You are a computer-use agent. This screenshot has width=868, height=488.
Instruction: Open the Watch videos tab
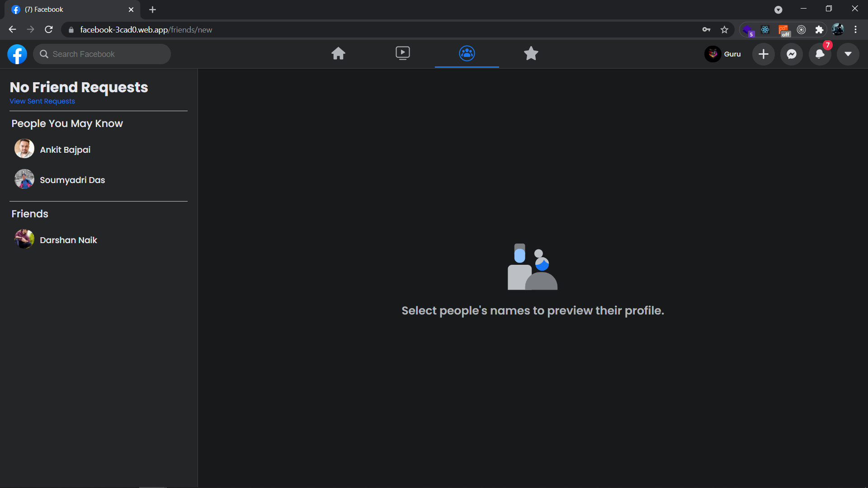402,54
